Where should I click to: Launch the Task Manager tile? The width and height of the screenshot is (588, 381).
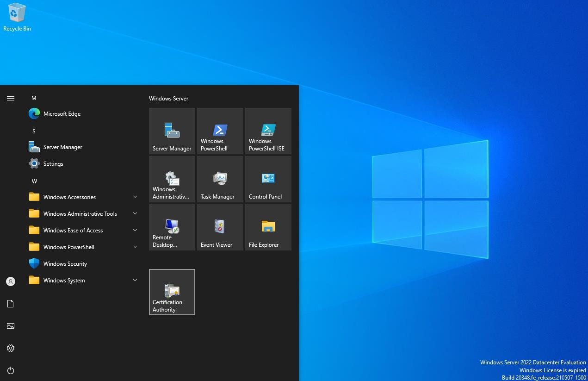coord(220,179)
